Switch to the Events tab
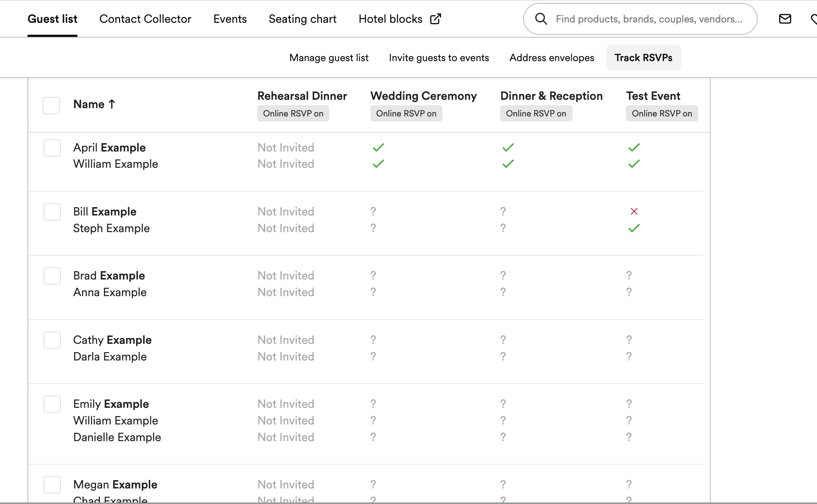Viewport: 817px width, 504px height. point(229,19)
